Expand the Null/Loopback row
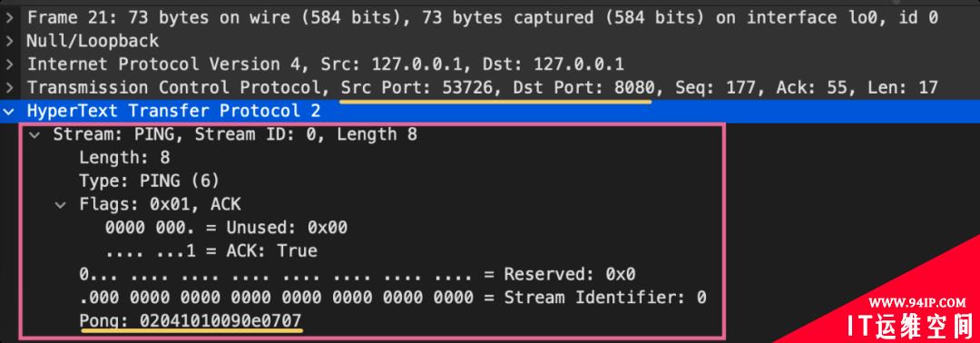Screen dimensions: 980x343 click(x=9, y=41)
